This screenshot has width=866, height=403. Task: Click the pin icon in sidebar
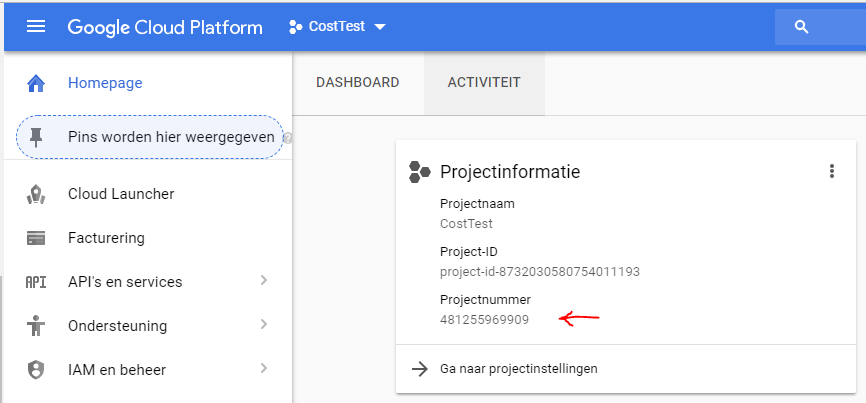37,137
